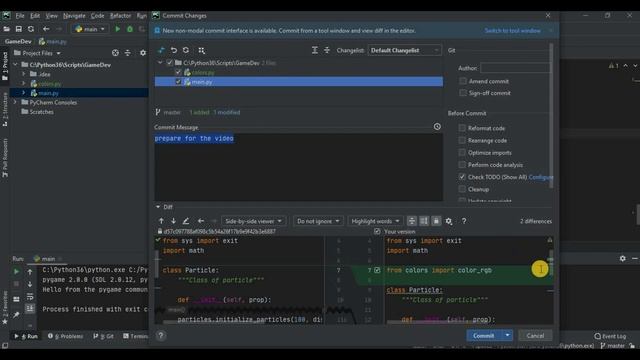Expand PyCharm Consoles tree node
Screen dimensions: 640x360
[16, 102]
